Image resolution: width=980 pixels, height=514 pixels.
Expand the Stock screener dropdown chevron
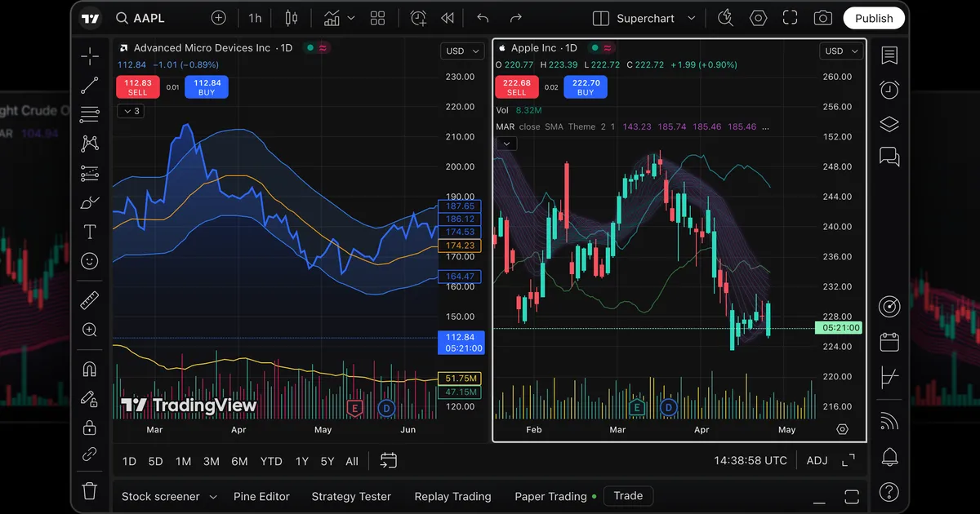[213, 496]
